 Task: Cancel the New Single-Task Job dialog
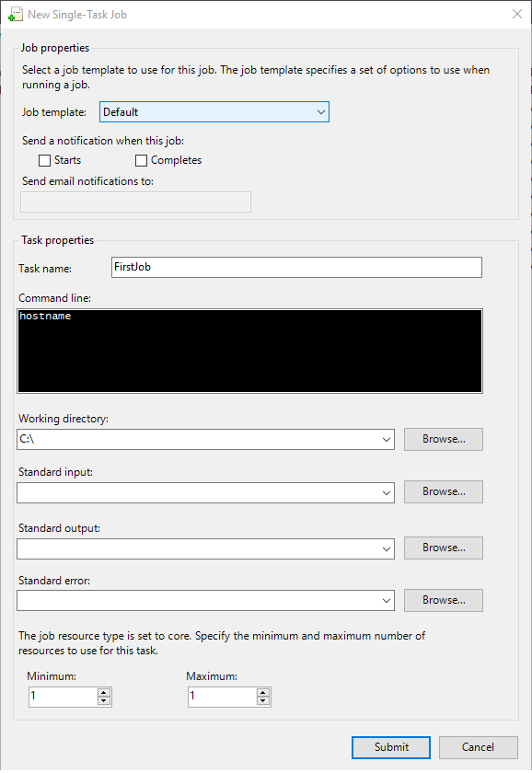click(478, 747)
